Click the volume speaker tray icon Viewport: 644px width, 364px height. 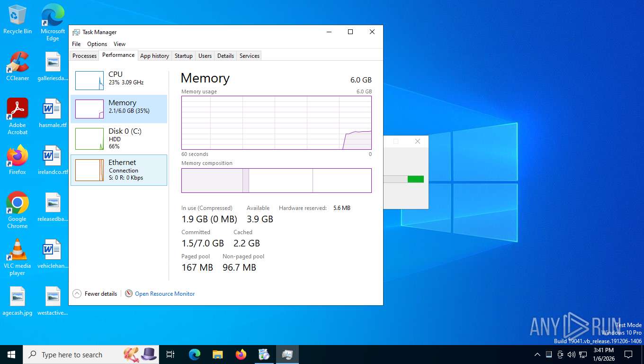click(x=571, y=355)
